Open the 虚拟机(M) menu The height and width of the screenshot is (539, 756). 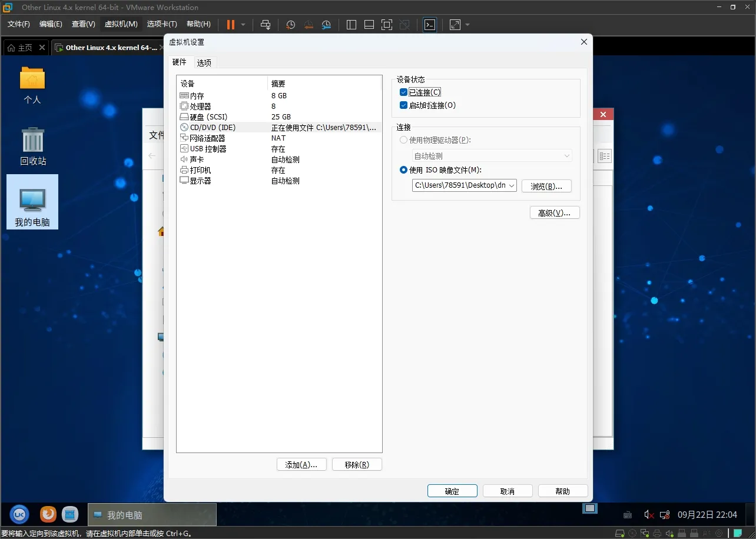pos(121,24)
